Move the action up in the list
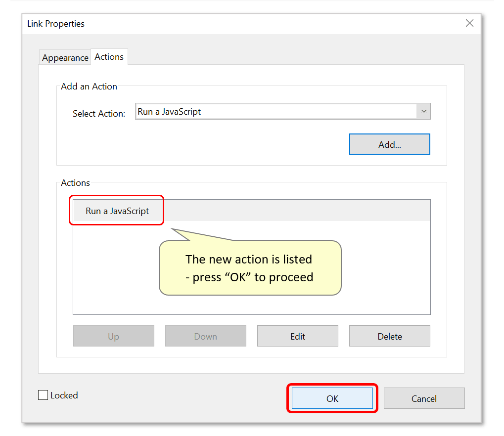The width and height of the screenshot is (504, 436). click(x=113, y=336)
